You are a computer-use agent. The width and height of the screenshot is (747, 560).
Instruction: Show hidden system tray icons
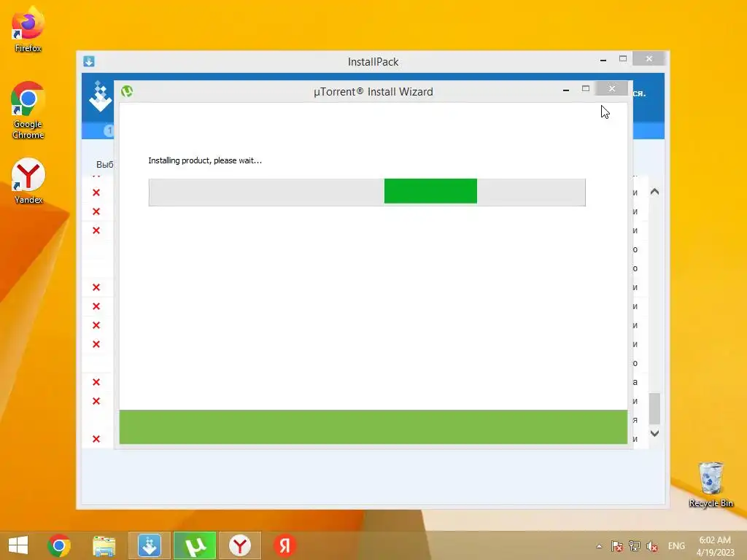point(599,546)
